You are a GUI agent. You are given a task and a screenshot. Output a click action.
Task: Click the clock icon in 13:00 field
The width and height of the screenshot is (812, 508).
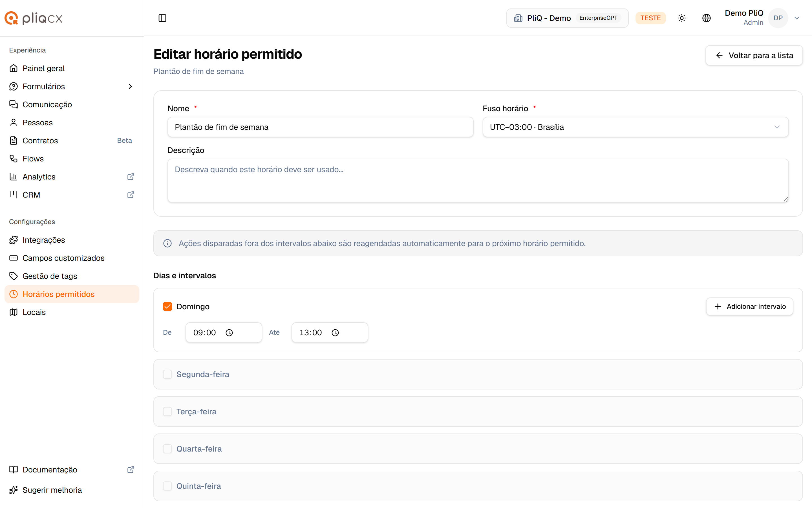pyautogui.click(x=335, y=333)
